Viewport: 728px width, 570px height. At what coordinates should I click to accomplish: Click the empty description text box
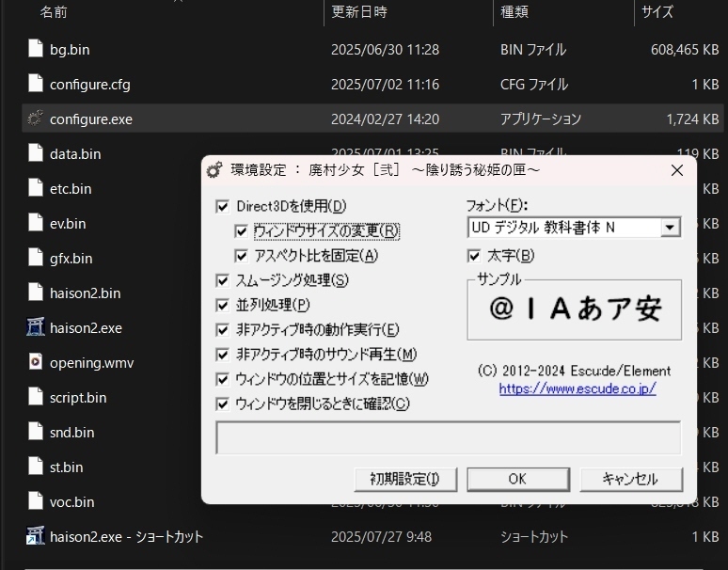[448, 438]
